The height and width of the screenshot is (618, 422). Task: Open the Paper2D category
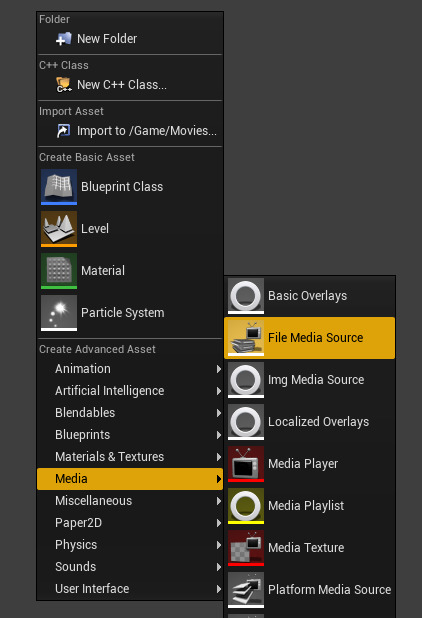coord(130,523)
